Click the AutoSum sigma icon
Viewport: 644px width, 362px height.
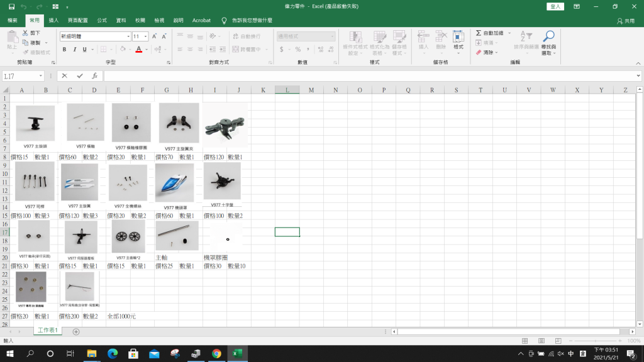coord(479,33)
